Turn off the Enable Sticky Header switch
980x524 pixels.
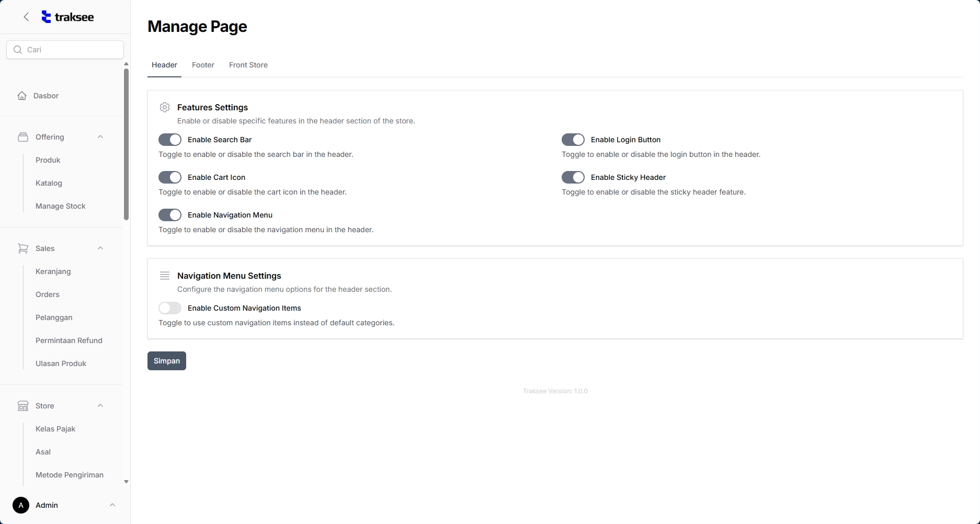[573, 177]
